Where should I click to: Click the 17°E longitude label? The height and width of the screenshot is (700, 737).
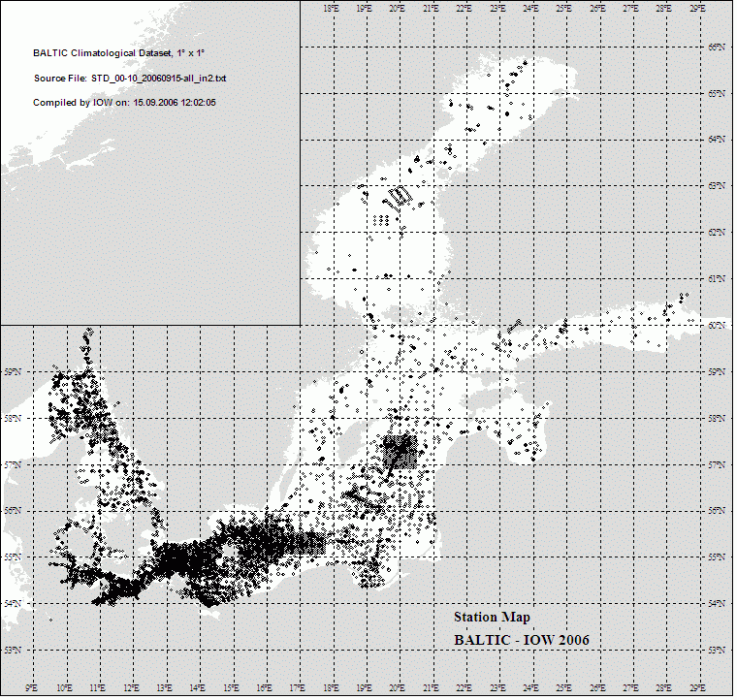pyautogui.click(x=297, y=689)
